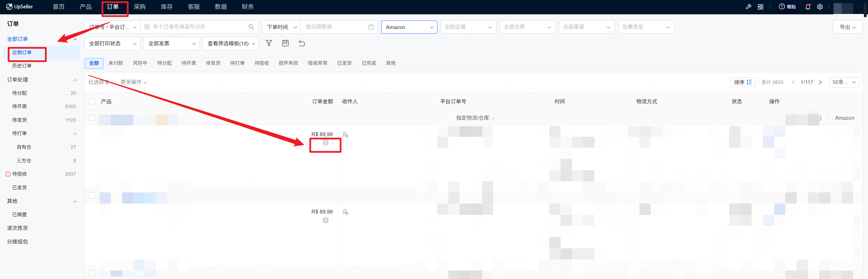Open the wrench tools icon in header

pyautogui.click(x=749, y=7)
